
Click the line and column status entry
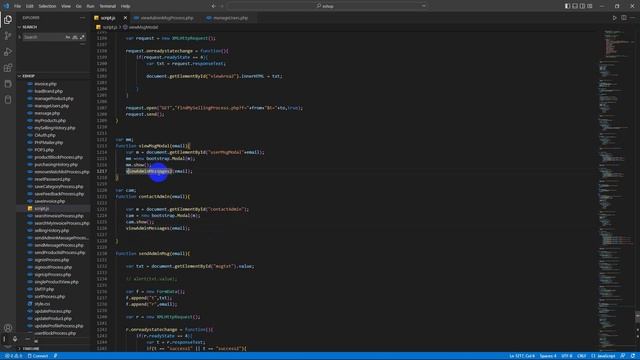click(522, 356)
